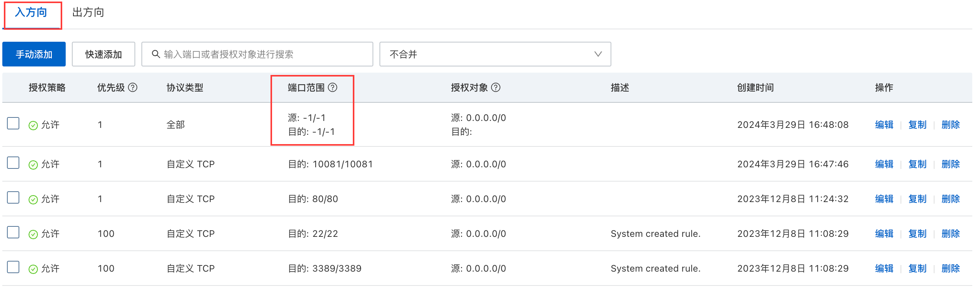
Task: Tick the checkbox for the 3389/3389 rule
Action: tap(13, 267)
